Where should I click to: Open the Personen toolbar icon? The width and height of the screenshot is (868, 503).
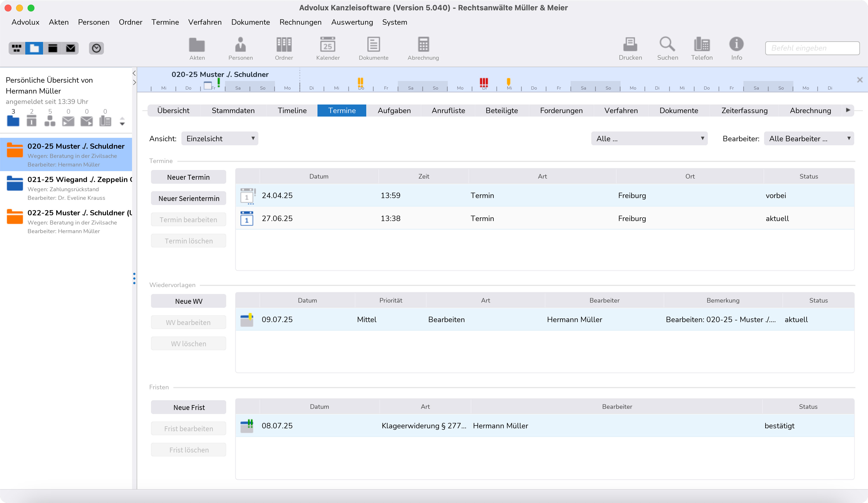pyautogui.click(x=241, y=48)
